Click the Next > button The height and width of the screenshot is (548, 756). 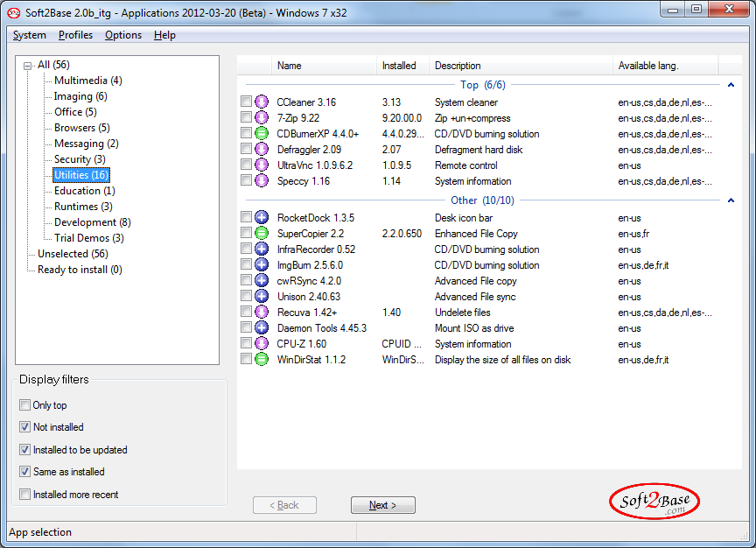[383, 505]
